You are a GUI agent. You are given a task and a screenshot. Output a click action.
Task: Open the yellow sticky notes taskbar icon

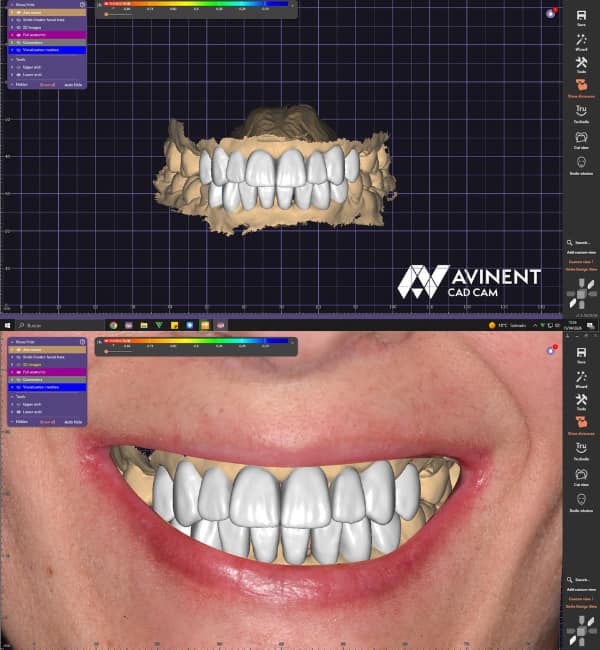[x=175, y=325]
